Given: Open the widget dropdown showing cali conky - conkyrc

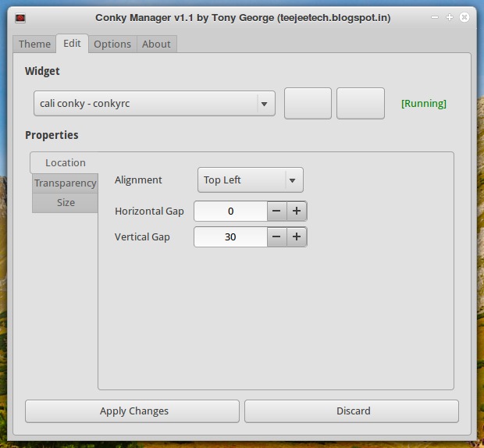Looking at the screenshot, I should click(155, 103).
